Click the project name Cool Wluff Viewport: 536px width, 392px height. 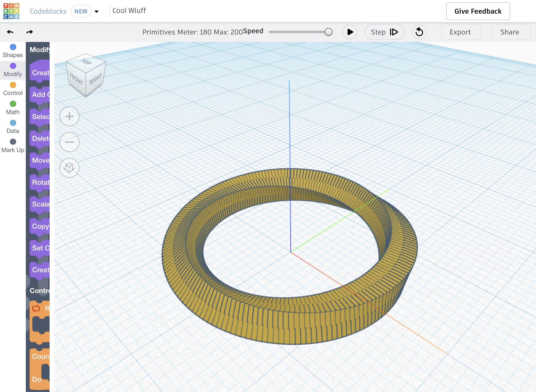(x=129, y=11)
